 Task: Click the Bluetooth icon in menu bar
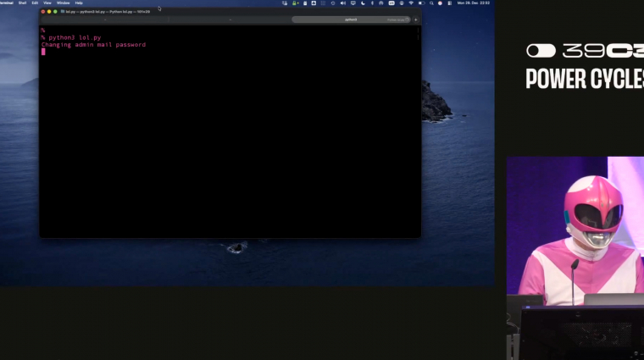372,3
